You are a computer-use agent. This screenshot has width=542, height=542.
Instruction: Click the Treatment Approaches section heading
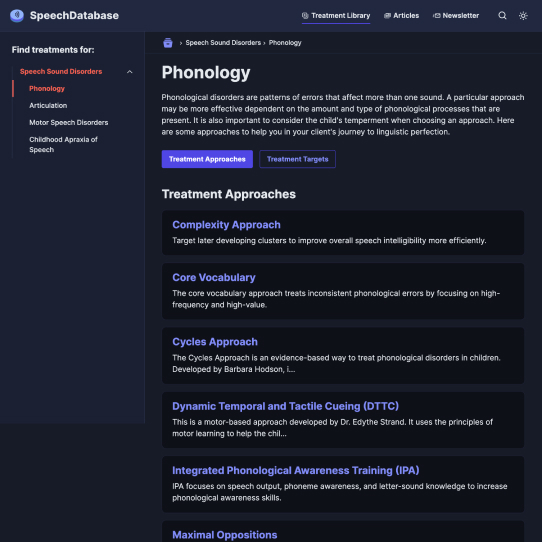click(x=228, y=194)
